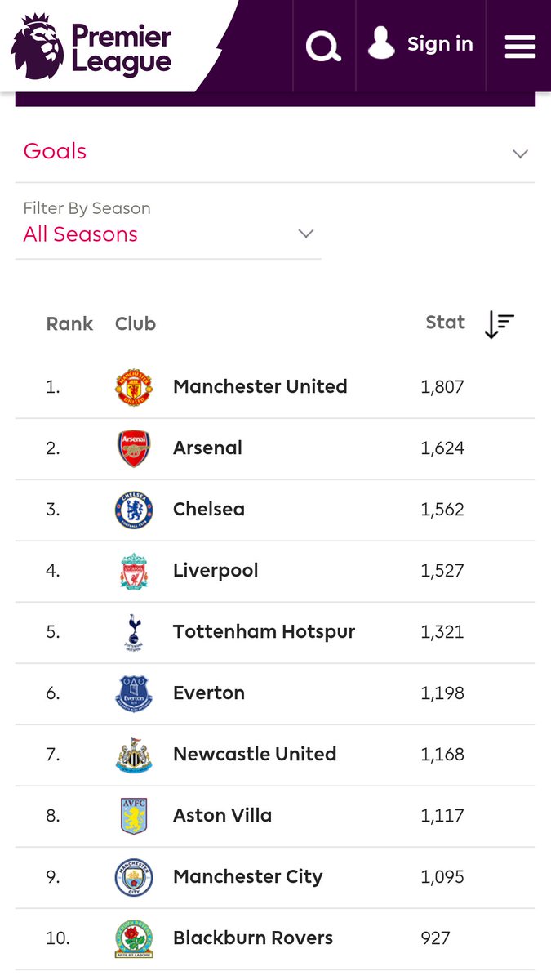This screenshot has height=980, width=551.
Task: Toggle the Stat sort order arrow
Action: coord(499,324)
